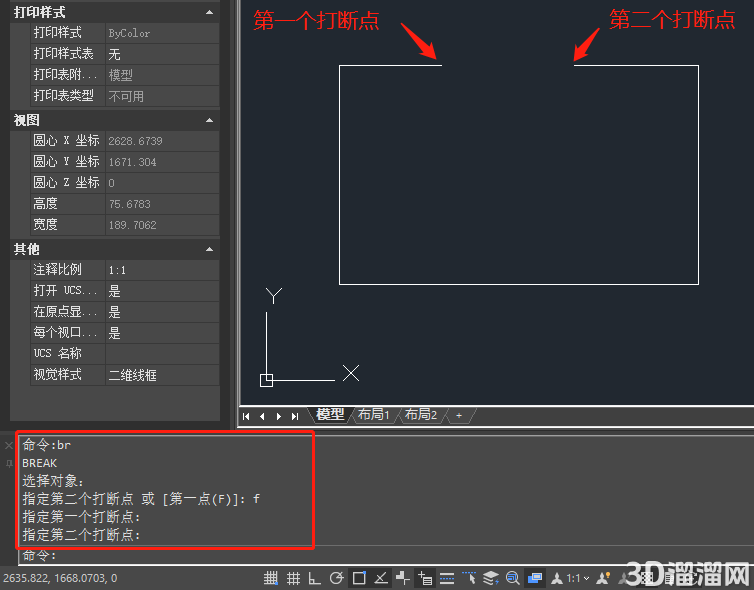Click the magnifier status bar icon
This screenshot has width=754, height=590.
coord(513,577)
